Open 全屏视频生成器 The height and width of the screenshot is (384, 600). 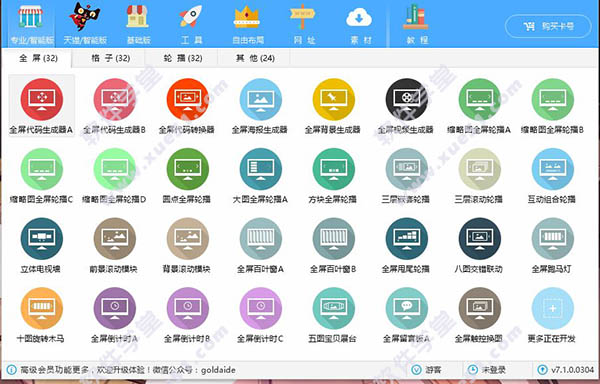tap(406, 106)
